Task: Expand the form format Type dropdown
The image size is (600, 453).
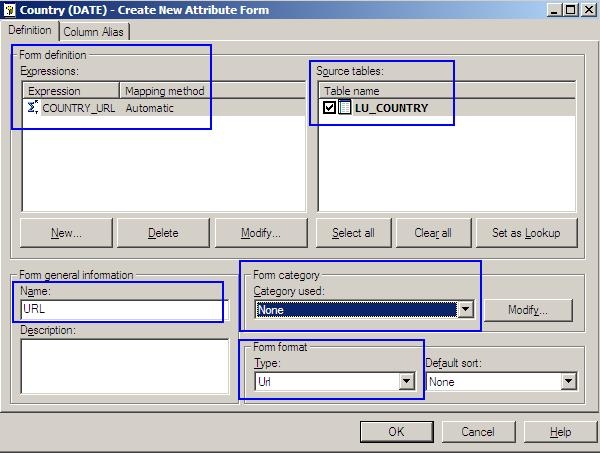Action: (x=406, y=381)
